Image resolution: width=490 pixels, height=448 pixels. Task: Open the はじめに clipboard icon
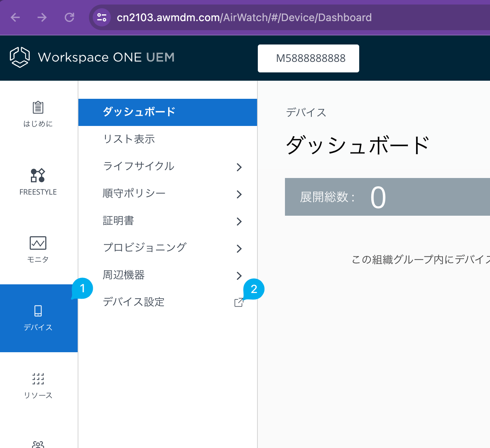click(x=38, y=107)
